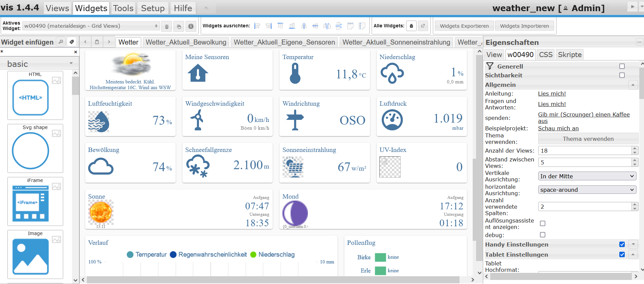This screenshot has height=284, width=644.
Task: Go to the previous view with the left arrow
Action: [85, 42]
